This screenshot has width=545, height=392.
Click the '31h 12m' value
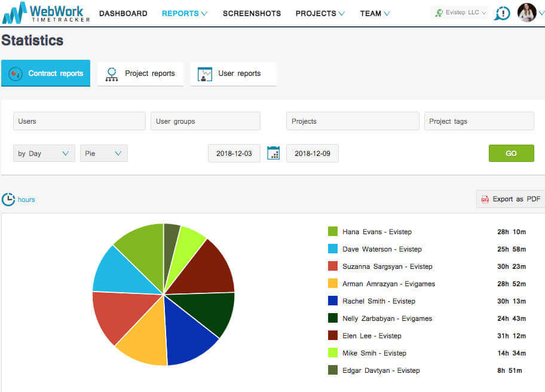(512, 336)
